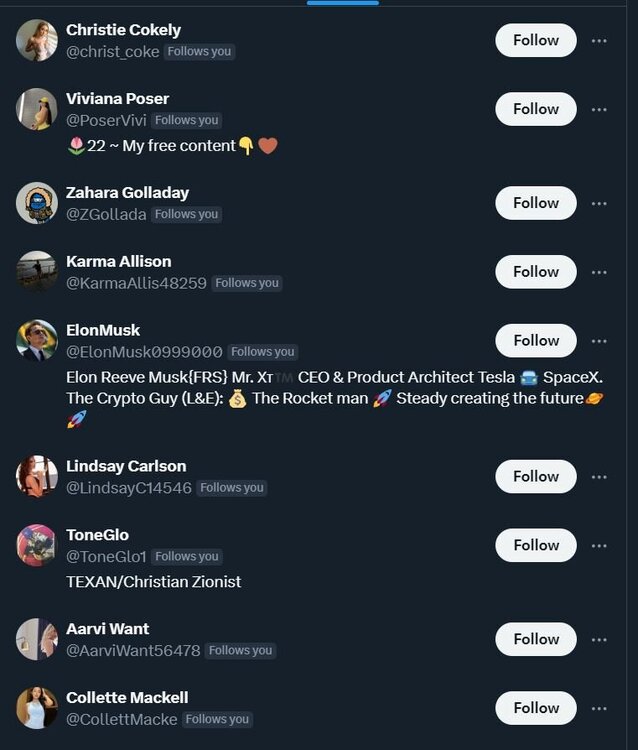Screen dimensions: 638x750
Task: Open the Collette Mackell profile link
Action: click(x=127, y=697)
